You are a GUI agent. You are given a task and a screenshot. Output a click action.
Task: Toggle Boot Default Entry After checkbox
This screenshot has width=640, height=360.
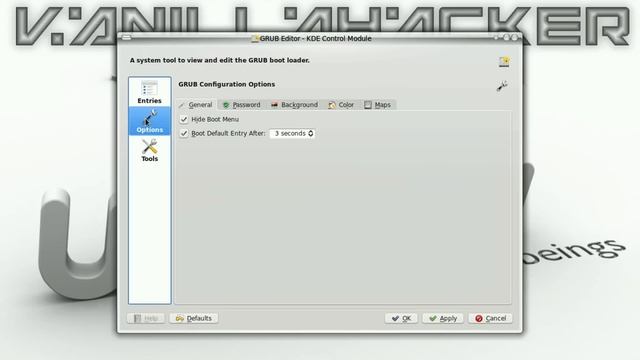click(x=184, y=133)
